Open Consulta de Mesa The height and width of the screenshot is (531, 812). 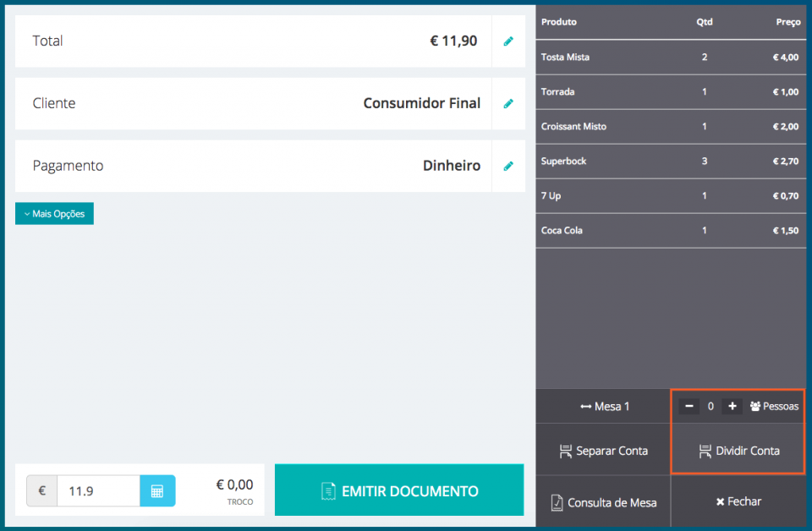pyautogui.click(x=602, y=502)
